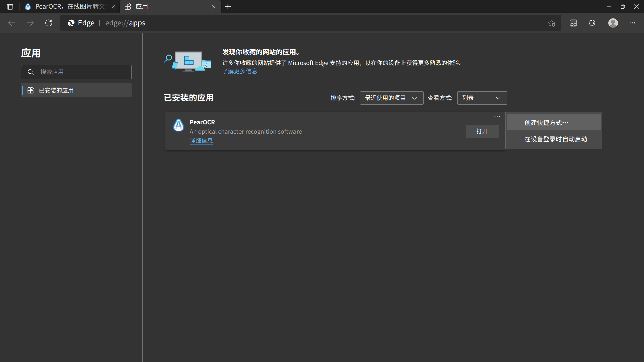Add this page to favorites via star icon
The height and width of the screenshot is (362, 644).
(x=552, y=23)
